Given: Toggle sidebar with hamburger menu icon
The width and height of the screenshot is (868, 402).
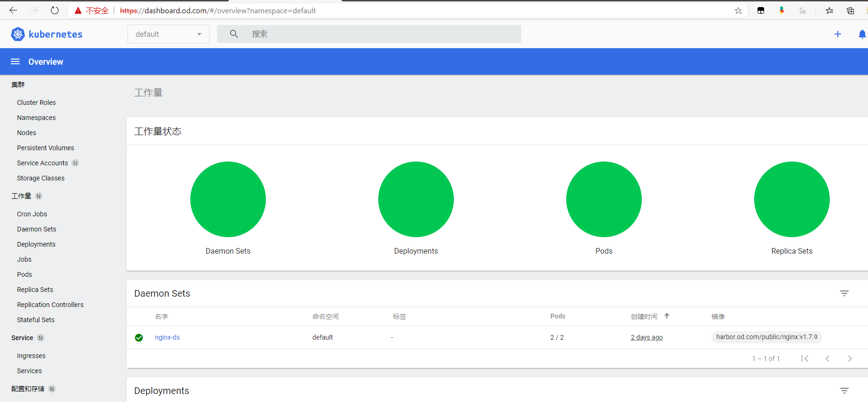Looking at the screenshot, I should pyautogui.click(x=15, y=61).
